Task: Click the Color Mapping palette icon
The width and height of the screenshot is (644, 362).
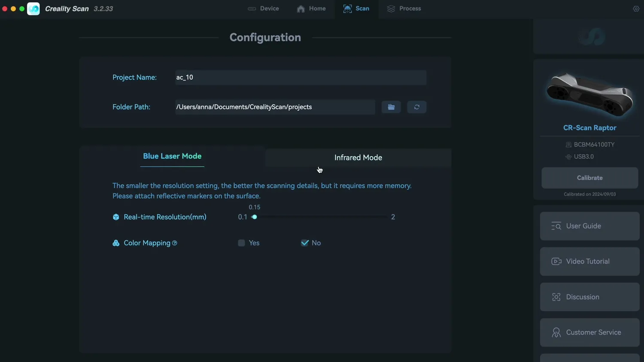Action: pyautogui.click(x=116, y=243)
